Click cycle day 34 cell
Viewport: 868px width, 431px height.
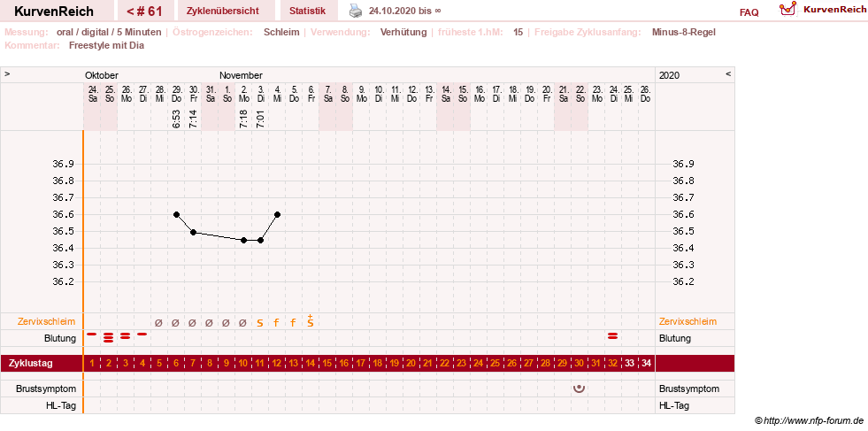pos(646,364)
